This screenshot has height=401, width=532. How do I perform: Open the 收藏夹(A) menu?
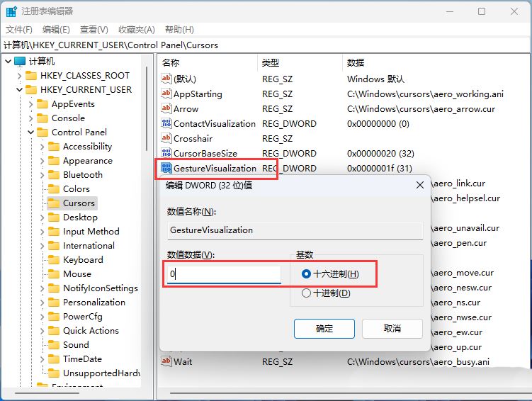pos(136,29)
